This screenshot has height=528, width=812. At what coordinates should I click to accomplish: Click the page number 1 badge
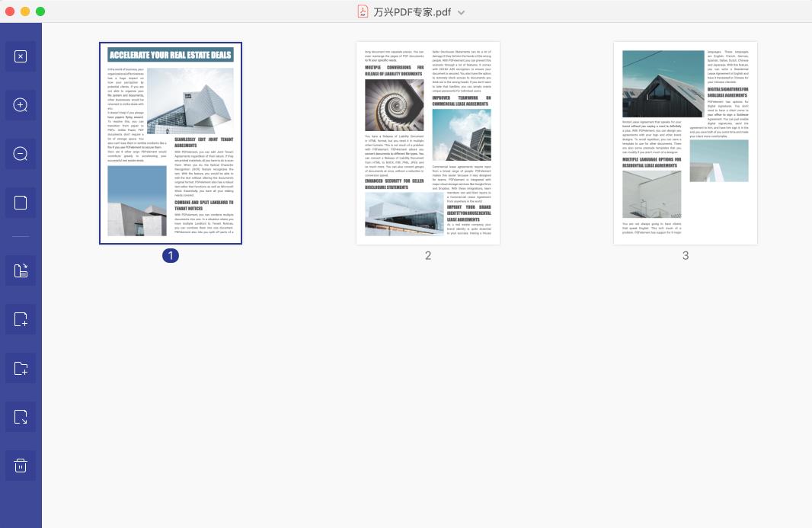[171, 256]
